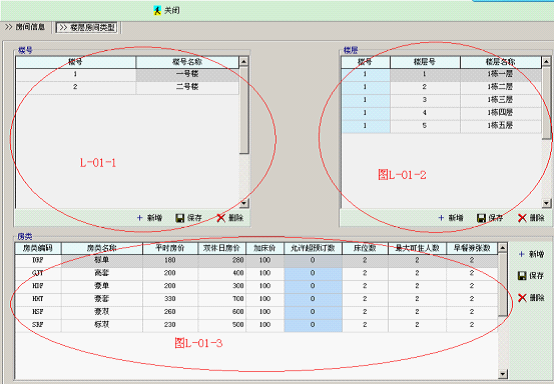Click 允许超预订数 cell in GJT row

pyautogui.click(x=313, y=273)
